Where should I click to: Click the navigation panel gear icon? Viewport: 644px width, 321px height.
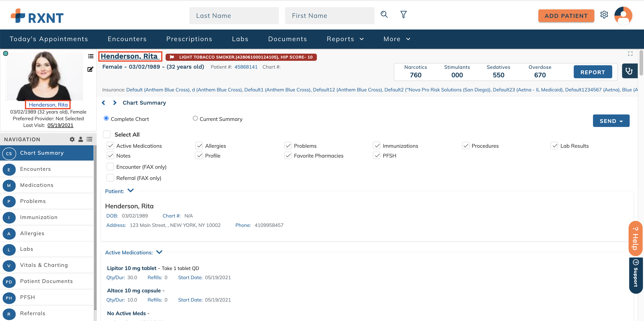(x=72, y=139)
